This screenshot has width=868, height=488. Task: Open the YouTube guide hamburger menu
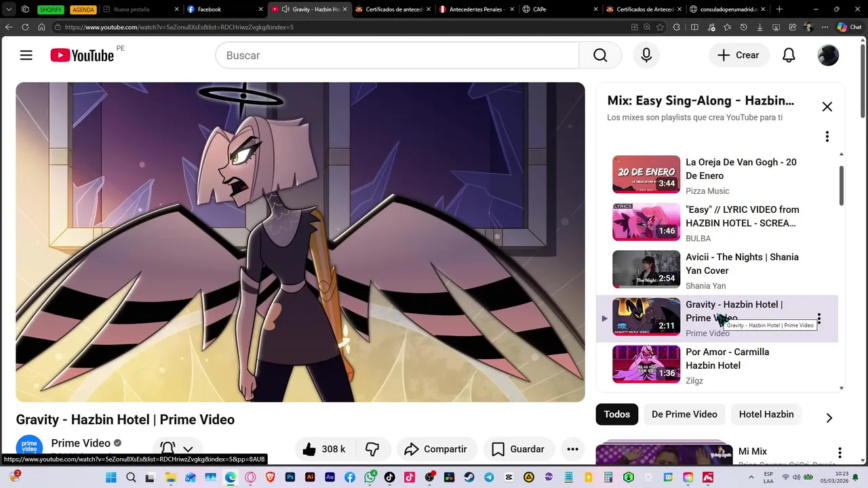point(26,56)
